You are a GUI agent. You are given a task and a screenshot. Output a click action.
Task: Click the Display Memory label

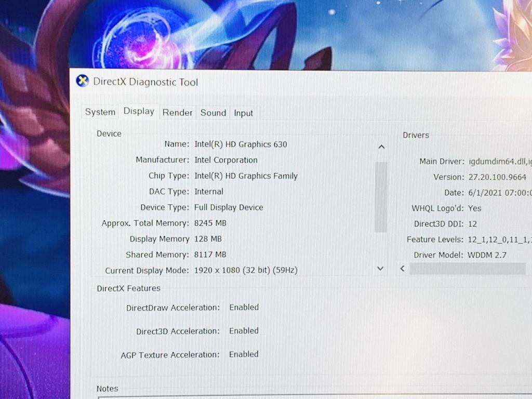click(x=159, y=239)
